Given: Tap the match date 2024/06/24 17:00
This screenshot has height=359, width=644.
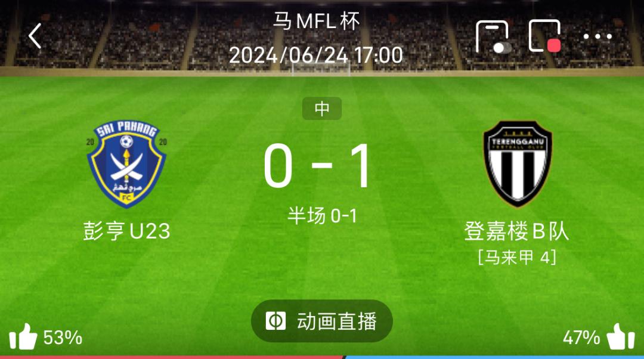Looking at the screenshot, I should [x=316, y=55].
